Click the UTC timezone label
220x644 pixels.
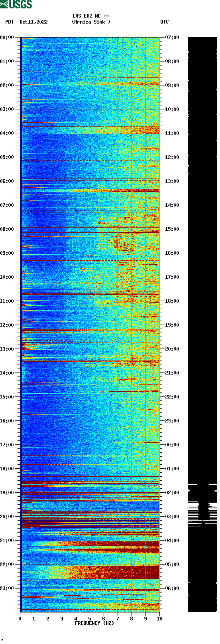click(165, 22)
